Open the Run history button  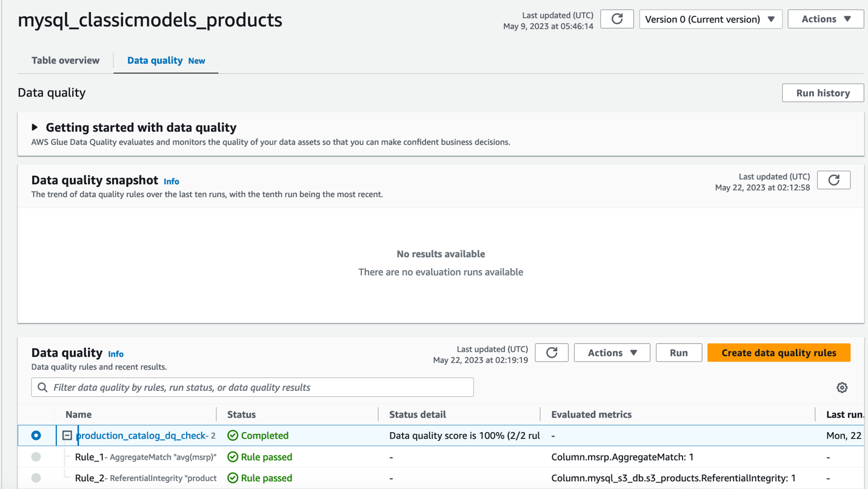click(x=823, y=93)
